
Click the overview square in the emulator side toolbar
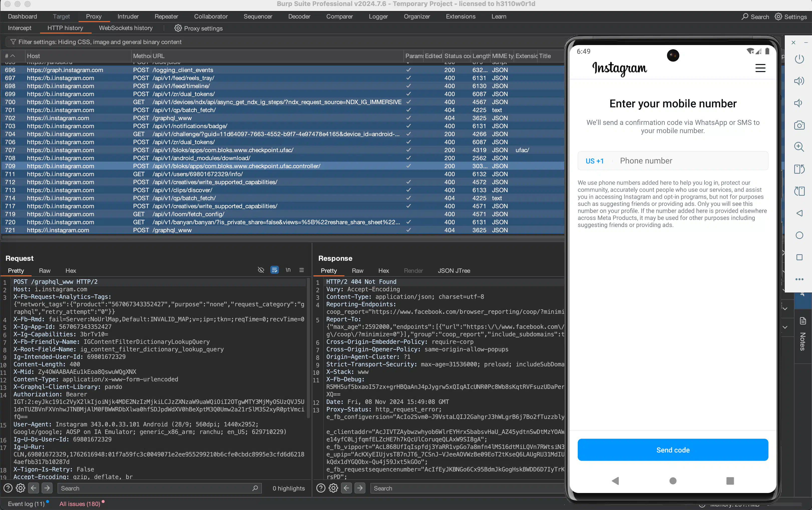(x=799, y=257)
